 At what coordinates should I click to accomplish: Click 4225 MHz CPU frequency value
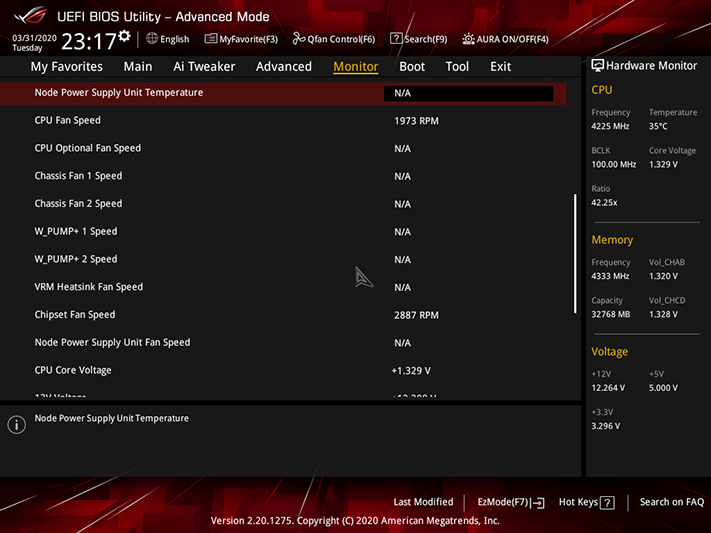610,127
